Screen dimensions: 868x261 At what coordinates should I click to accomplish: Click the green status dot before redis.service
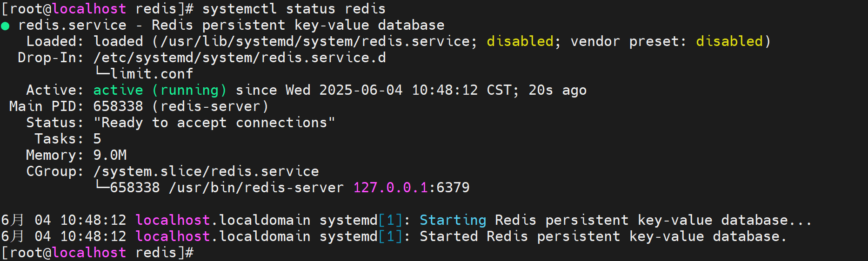click(6, 26)
